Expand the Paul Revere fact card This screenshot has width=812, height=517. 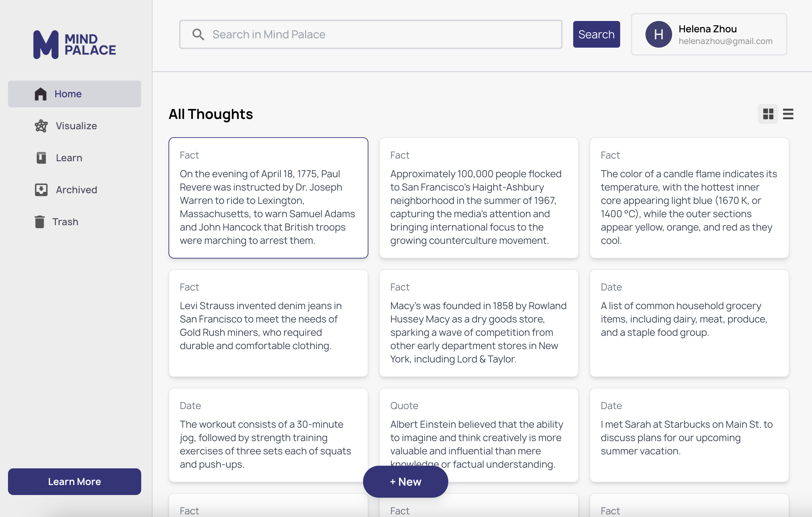tap(268, 198)
